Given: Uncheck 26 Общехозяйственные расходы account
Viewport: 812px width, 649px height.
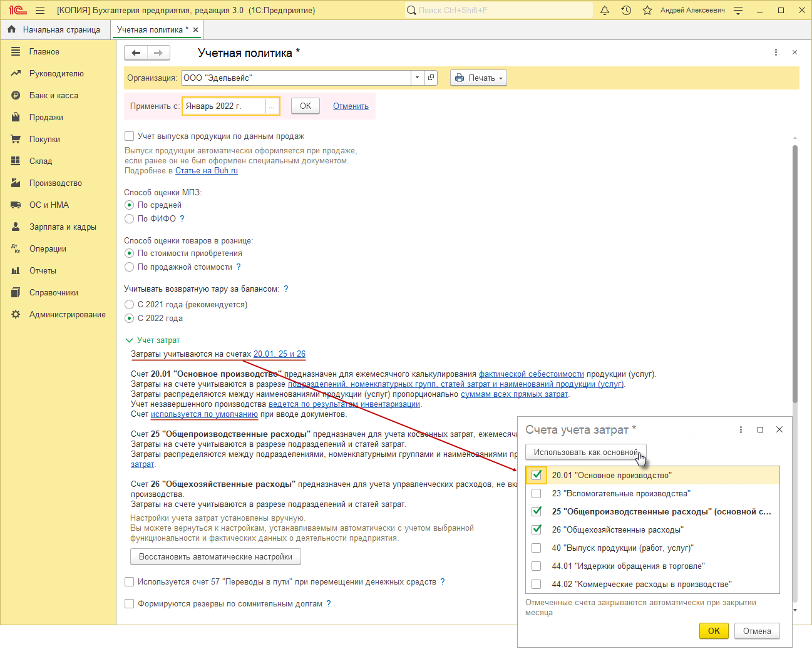Looking at the screenshot, I should click(x=537, y=529).
